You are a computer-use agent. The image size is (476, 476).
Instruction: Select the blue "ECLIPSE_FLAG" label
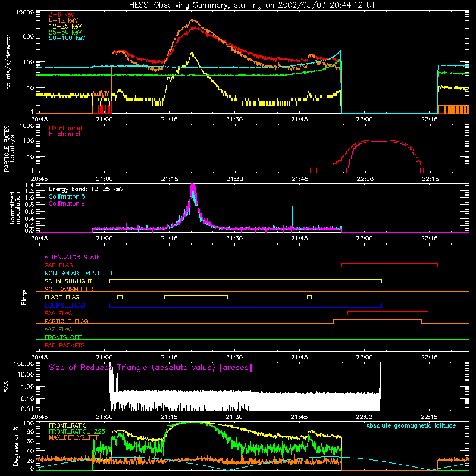pos(65,305)
